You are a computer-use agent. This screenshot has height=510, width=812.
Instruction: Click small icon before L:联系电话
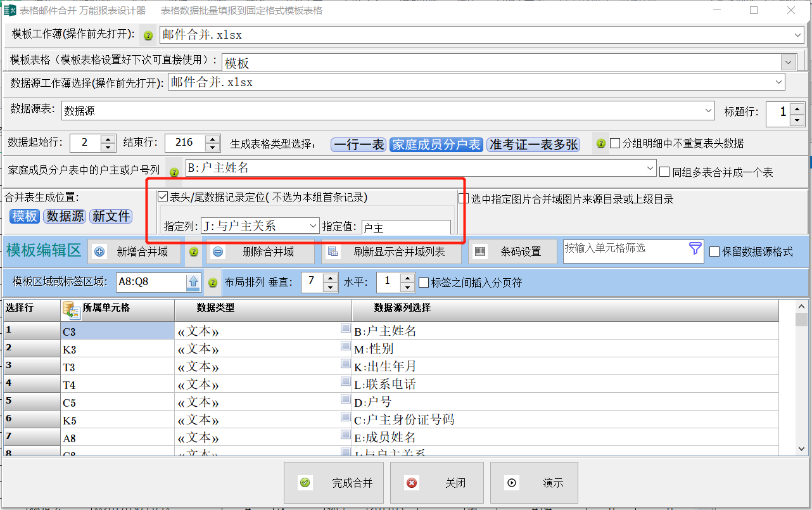pyautogui.click(x=345, y=381)
